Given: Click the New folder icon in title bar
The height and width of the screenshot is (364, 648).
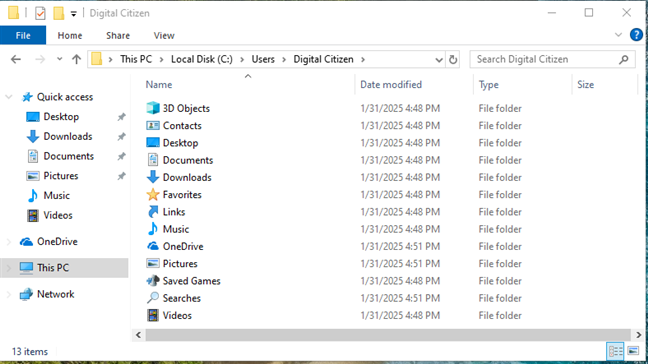Looking at the screenshot, I should (x=59, y=13).
